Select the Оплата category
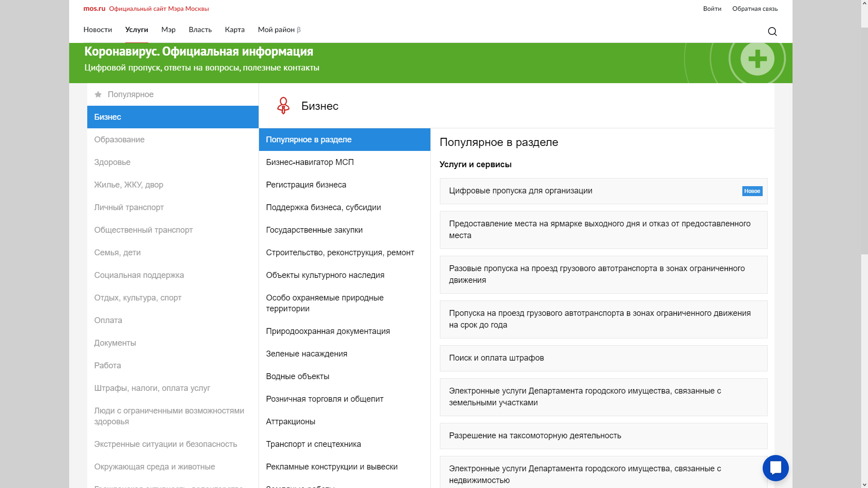Image resolution: width=868 pixels, height=488 pixels. (173, 320)
